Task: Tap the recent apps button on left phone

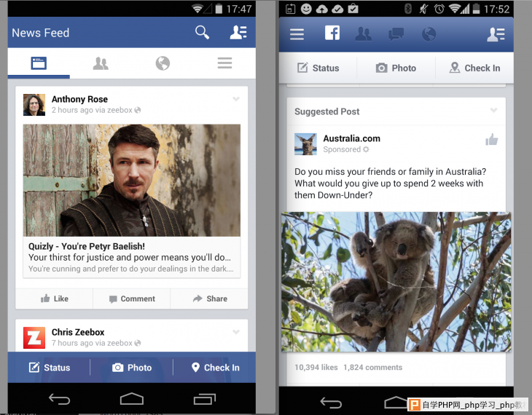Action: coord(205,399)
